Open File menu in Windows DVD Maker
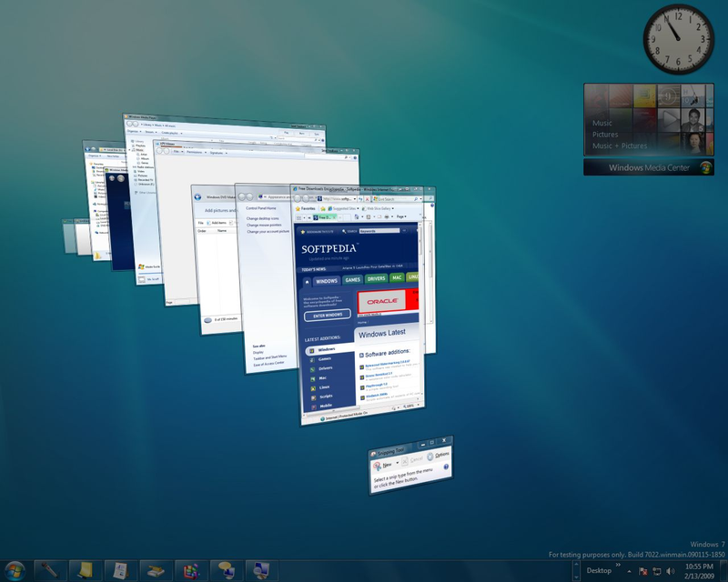728x582 pixels. 200,223
